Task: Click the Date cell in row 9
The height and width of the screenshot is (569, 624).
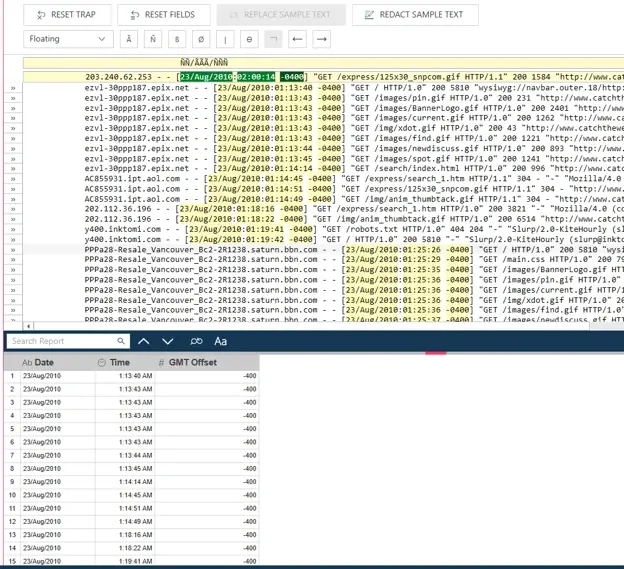Action: [58, 482]
